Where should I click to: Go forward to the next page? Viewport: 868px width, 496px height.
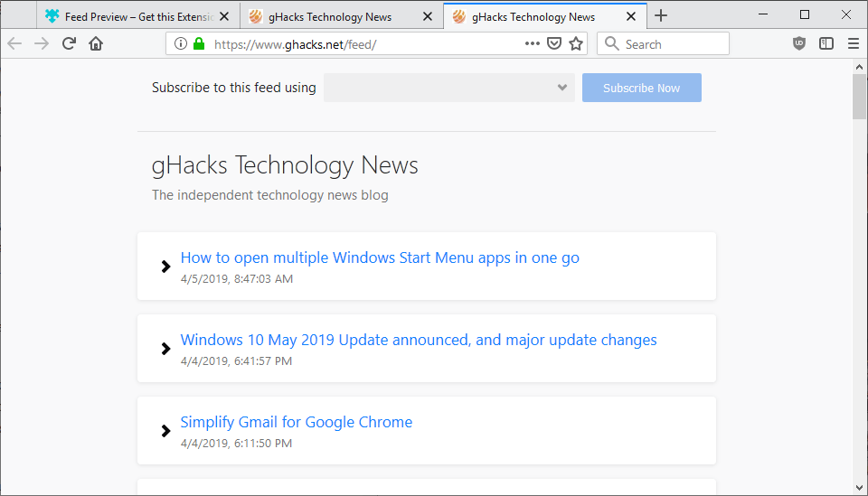pyautogui.click(x=42, y=43)
